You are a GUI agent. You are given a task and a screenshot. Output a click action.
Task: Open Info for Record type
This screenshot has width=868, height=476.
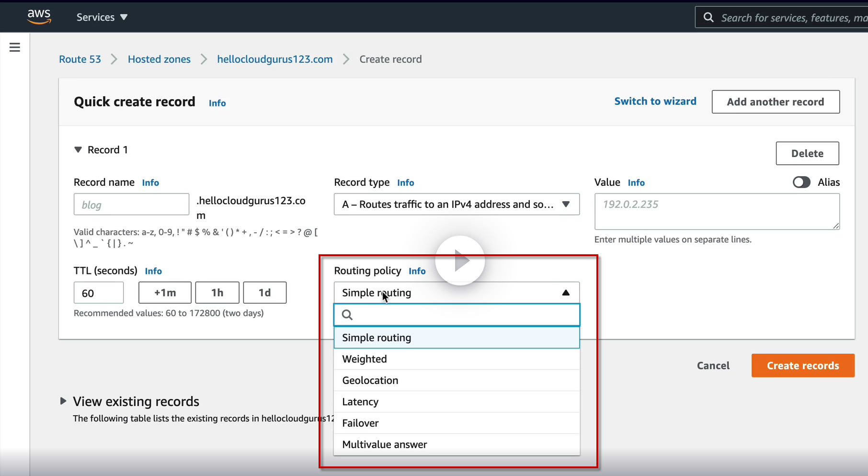[x=405, y=182]
